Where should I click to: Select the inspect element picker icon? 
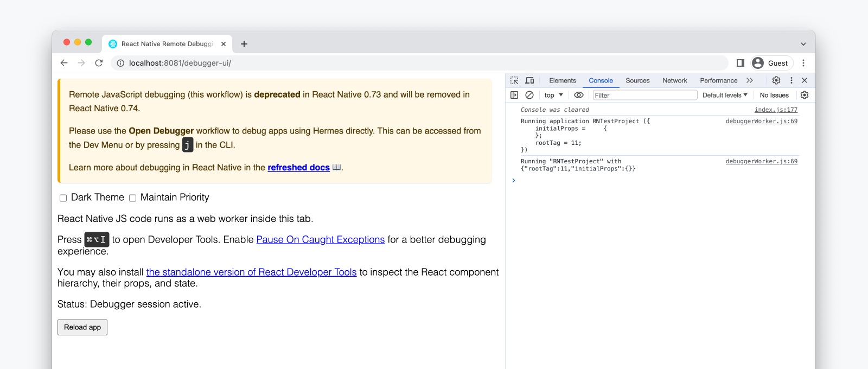click(514, 80)
